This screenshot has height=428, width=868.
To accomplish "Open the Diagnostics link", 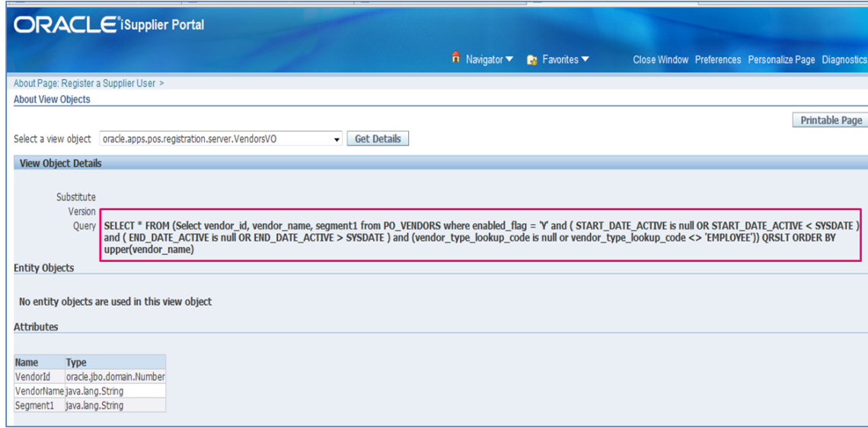I will [x=844, y=60].
